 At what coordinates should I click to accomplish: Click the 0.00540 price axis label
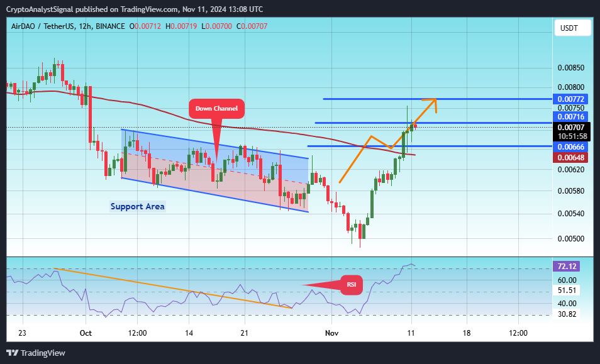(x=571, y=214)
